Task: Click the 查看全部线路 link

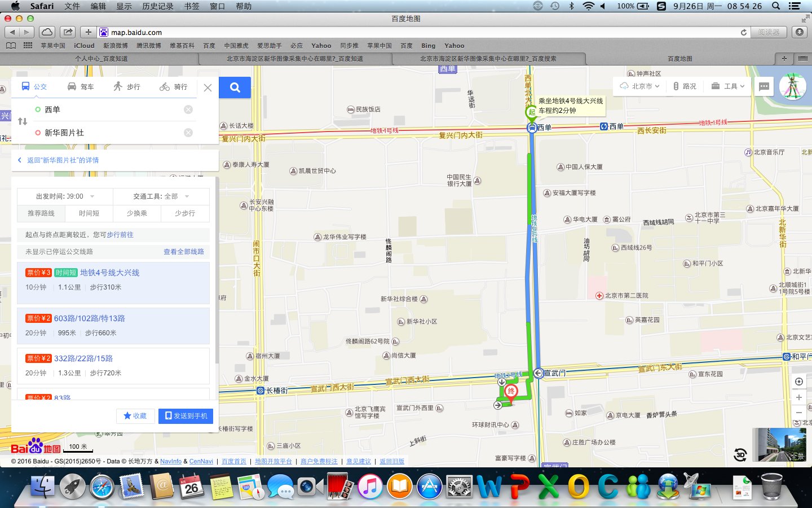Action: [x=184, y=252]
